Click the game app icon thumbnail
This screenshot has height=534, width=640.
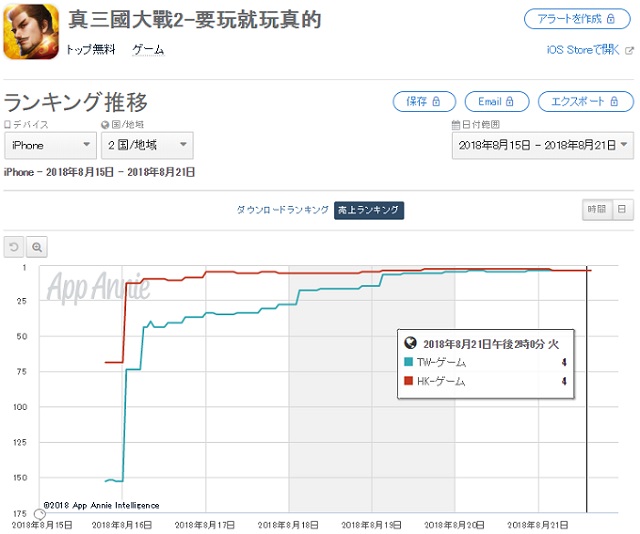[31, 32]
